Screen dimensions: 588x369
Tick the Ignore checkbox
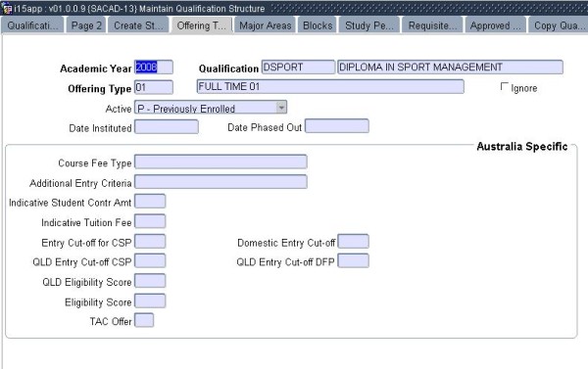[x=505, y=86]
